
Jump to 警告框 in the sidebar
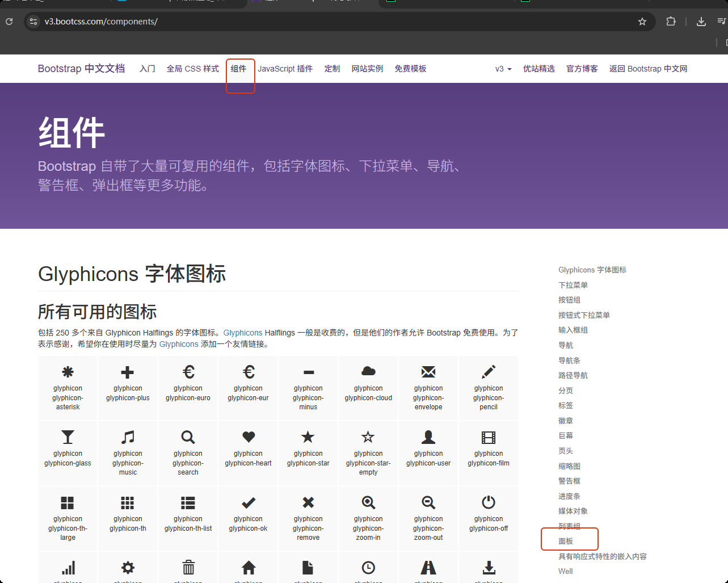[x=570, y=481]
